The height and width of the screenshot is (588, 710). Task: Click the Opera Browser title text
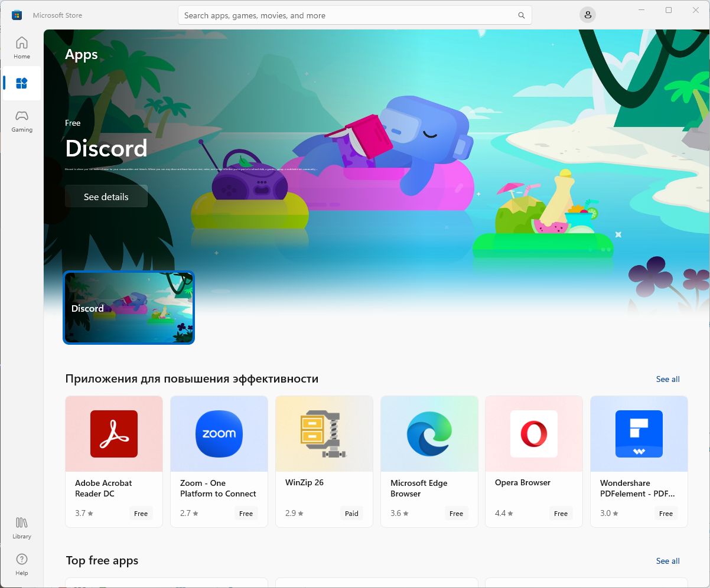click(523, 482)
